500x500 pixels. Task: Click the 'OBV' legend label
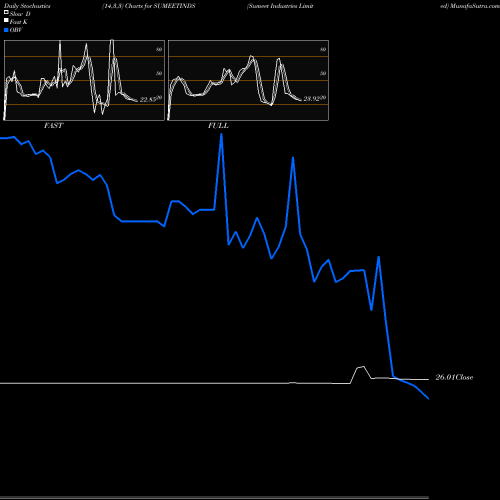tap(16, 30)
